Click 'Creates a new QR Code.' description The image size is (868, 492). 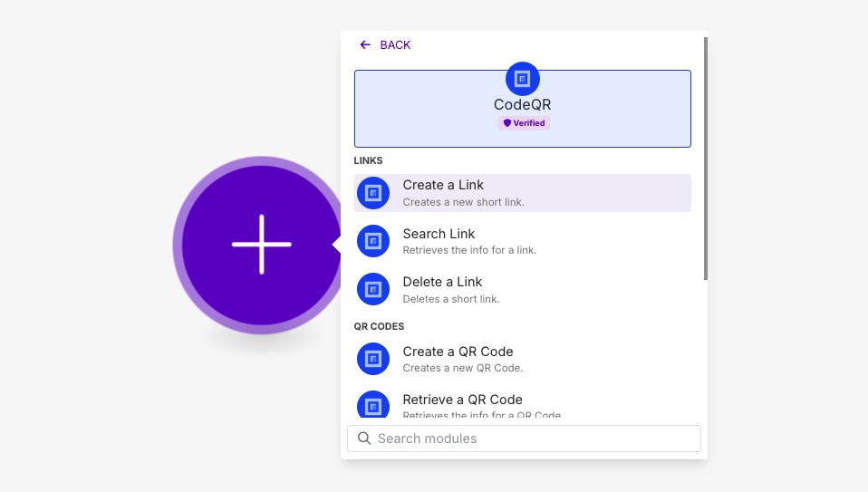click(463, 368)
